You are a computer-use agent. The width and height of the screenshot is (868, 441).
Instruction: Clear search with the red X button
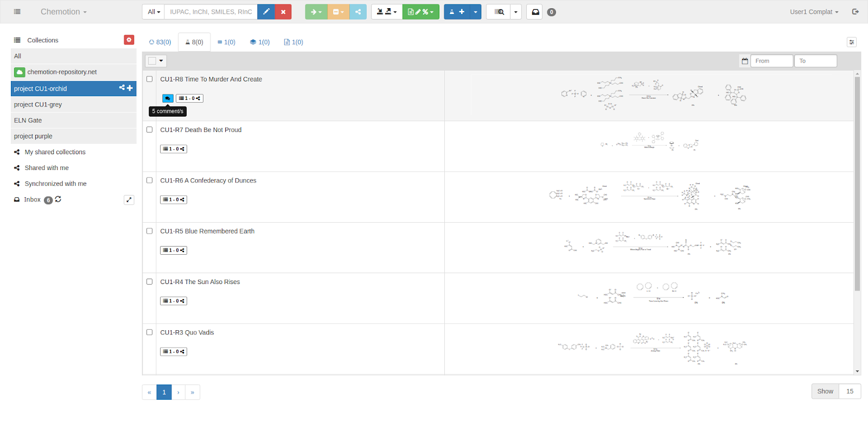tap(283, 12)
